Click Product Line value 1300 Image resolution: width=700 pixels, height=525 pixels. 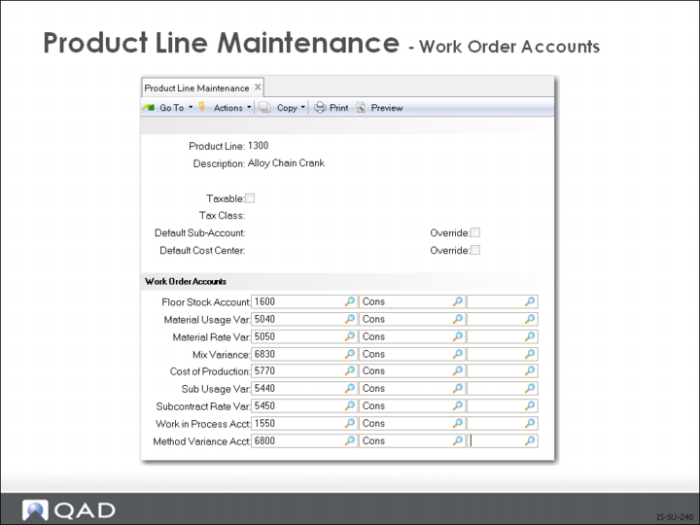coord(258,146)
